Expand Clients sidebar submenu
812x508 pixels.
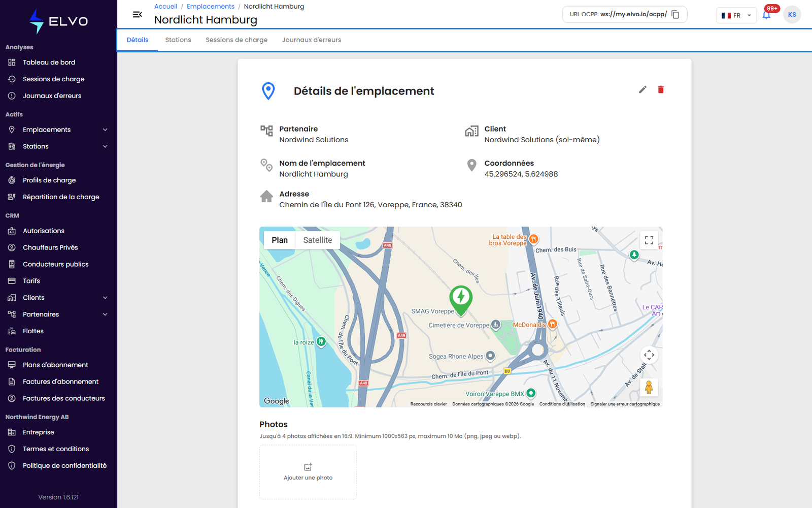[105, 298]
